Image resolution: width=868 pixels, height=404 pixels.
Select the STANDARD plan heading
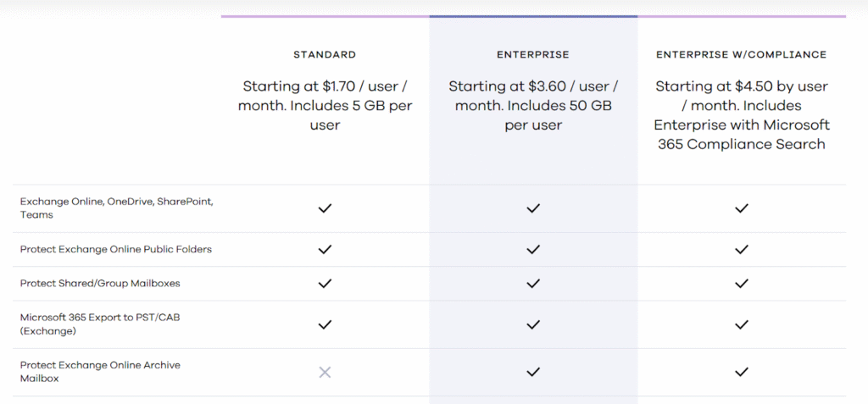point(325,55)
